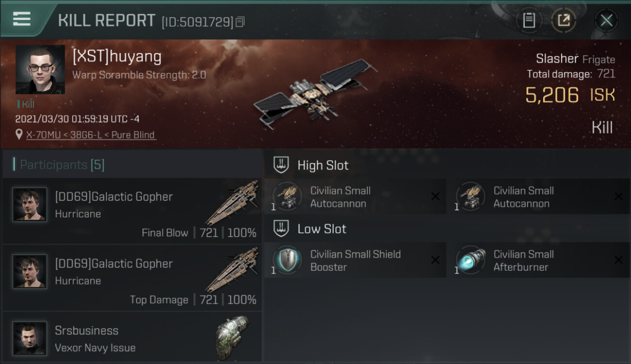Screen dimensions: 631x364
Task: Open the X-70MU location link
Action: point(91,135)
